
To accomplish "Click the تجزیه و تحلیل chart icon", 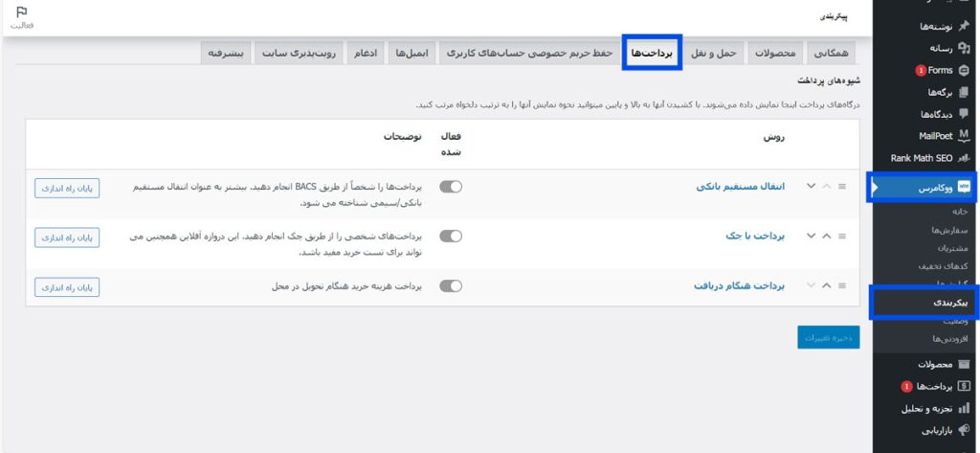I will [x=963, y=409].
